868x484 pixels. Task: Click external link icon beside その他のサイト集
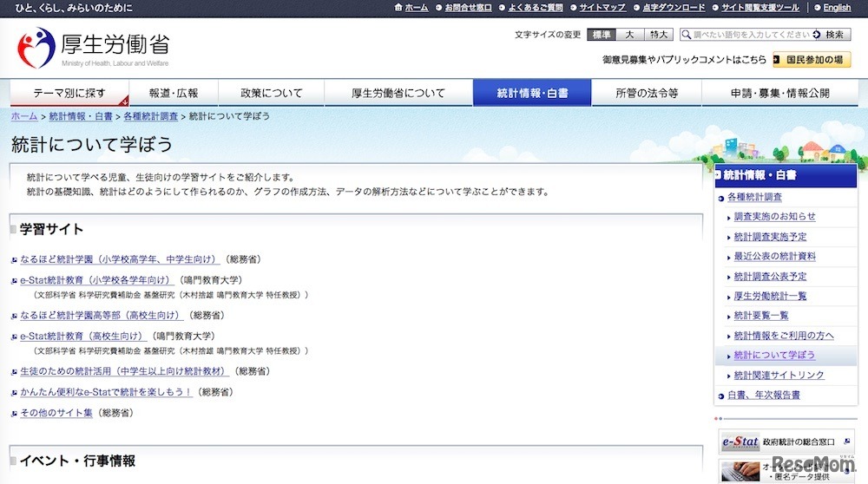tap(15, 413)
